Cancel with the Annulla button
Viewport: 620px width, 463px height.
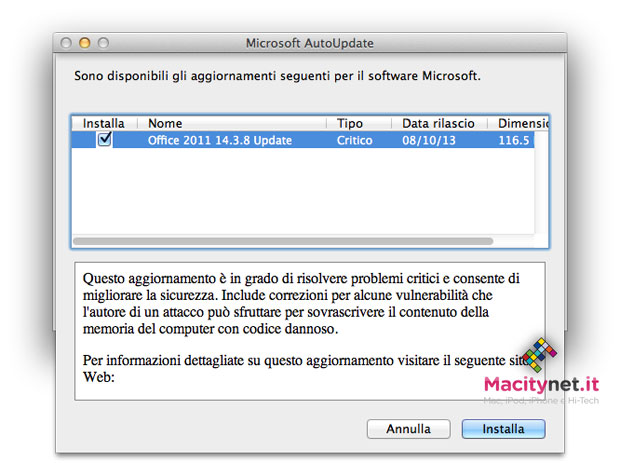(408, 429)
